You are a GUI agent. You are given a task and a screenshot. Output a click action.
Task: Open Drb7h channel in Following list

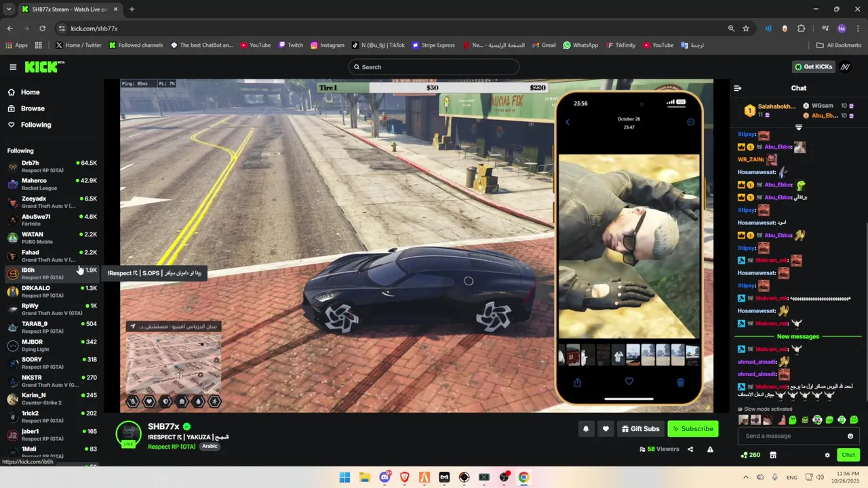(x=52, y=166)
